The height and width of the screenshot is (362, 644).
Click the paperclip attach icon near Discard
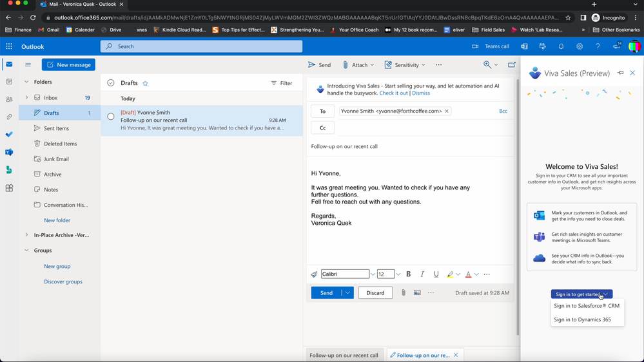point(404,292)
